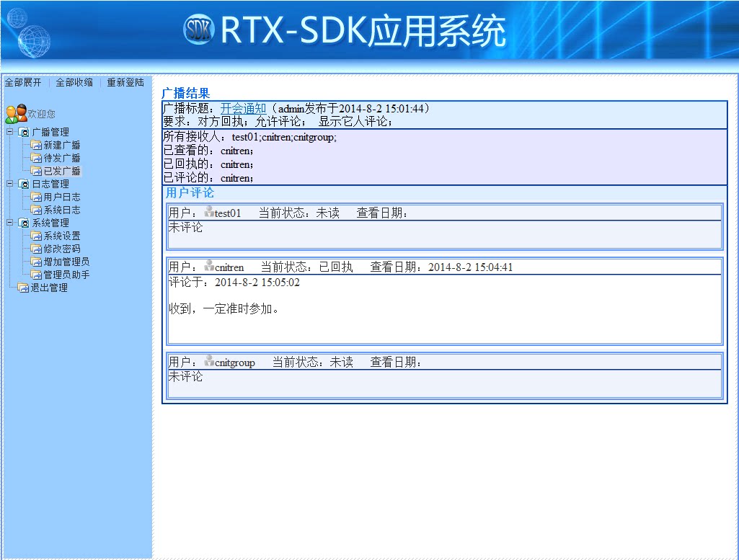Click the 系统管理 folder icon
The height and width of the screenshot is (560, 739).
coord(24,223)
